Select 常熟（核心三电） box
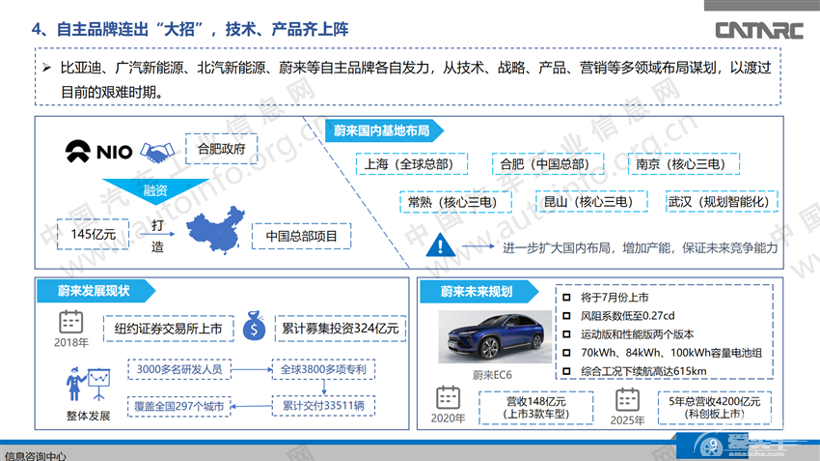This screenshot has height=461, width=820. tap(455, 202)
